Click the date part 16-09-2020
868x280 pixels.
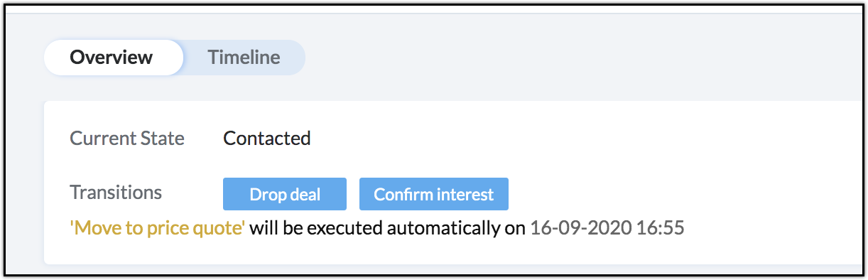pos(582,229)
